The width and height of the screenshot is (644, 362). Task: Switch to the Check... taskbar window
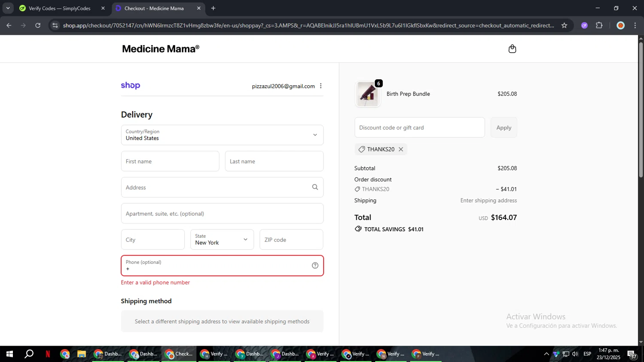point(179,354)
